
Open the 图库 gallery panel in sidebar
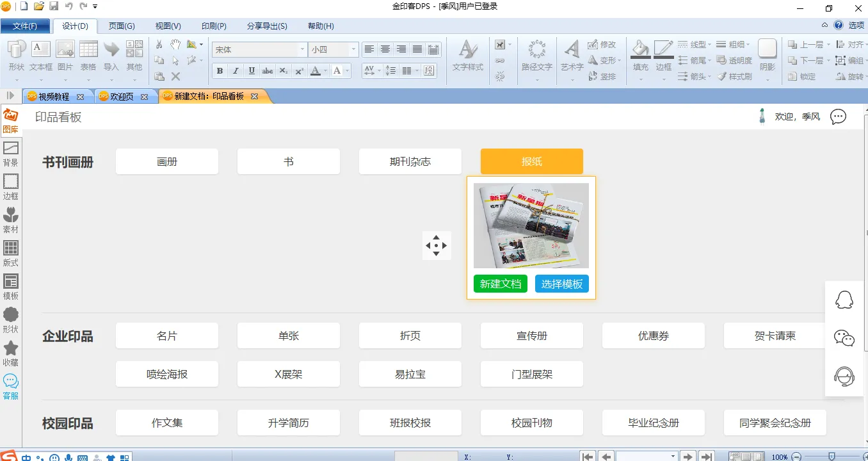click(x=10, y=120)
